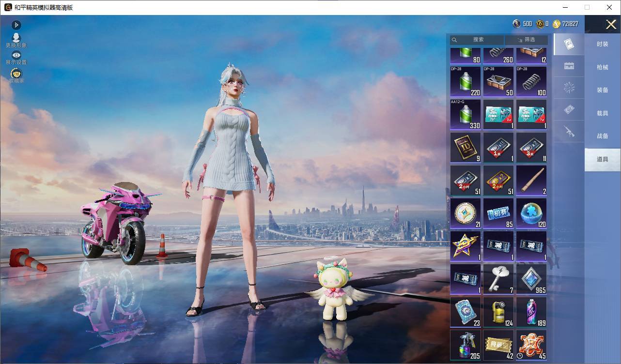Click the gold coin balance 721827
Viewport: 621px width, 364px height.
pyautogui.click(x=565, y=24)
